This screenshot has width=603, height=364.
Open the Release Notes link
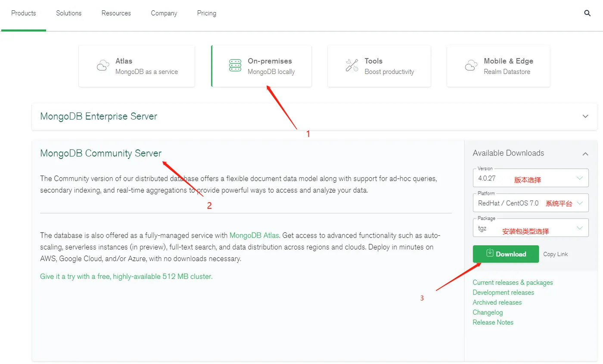[493, 322]
